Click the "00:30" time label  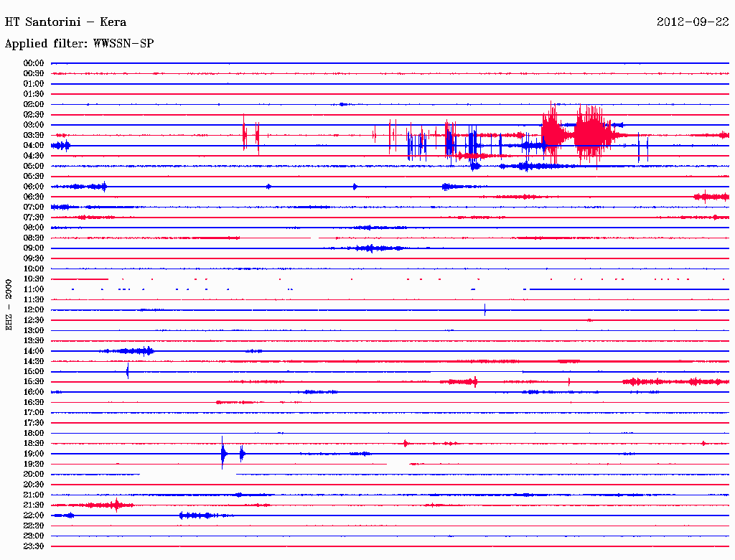tap(34, 74)
